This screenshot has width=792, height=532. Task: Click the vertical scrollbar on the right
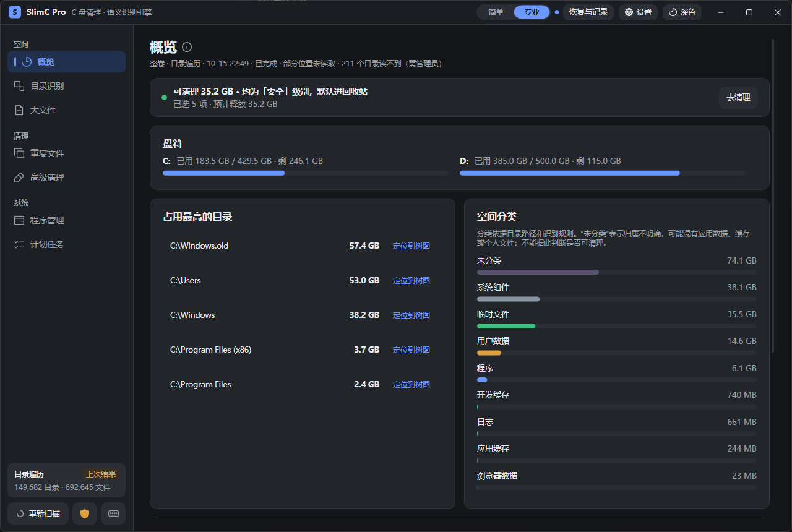tap(773, 196)
